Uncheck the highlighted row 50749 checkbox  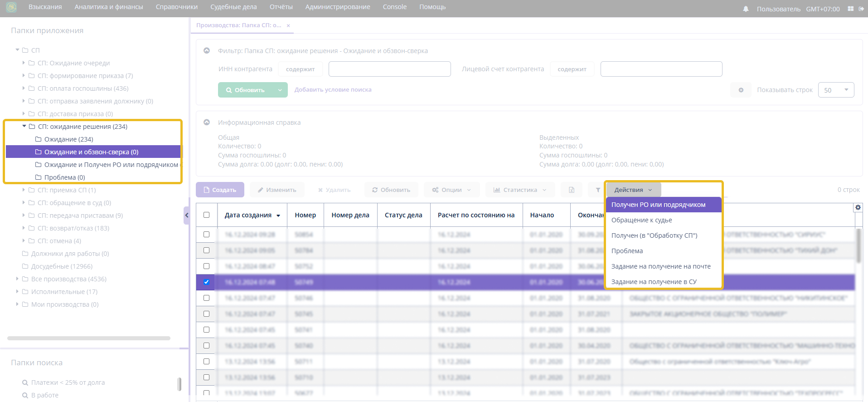pos(207,282)
